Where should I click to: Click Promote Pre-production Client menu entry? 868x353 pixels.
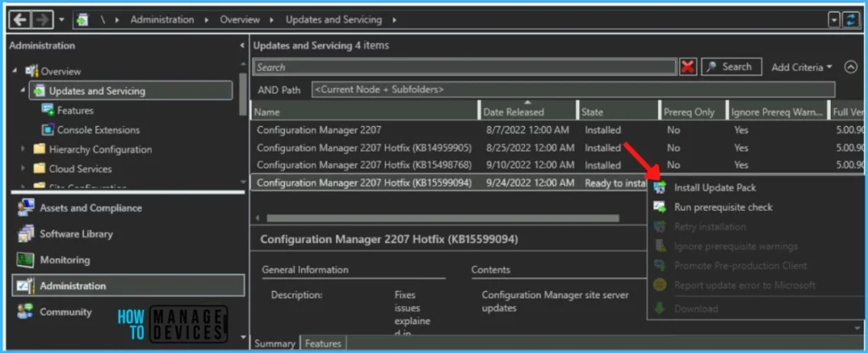click(x=740, y=266)
